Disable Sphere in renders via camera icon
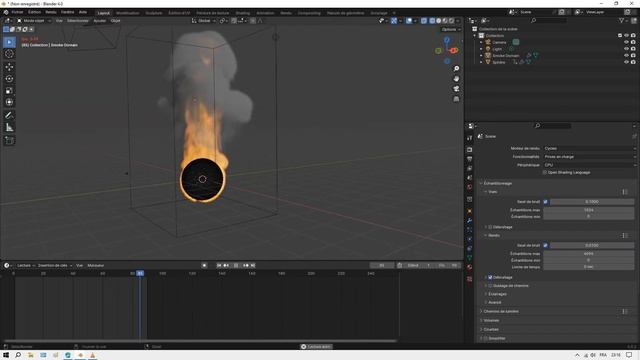 pyautogui.click(x=633, y=62)
